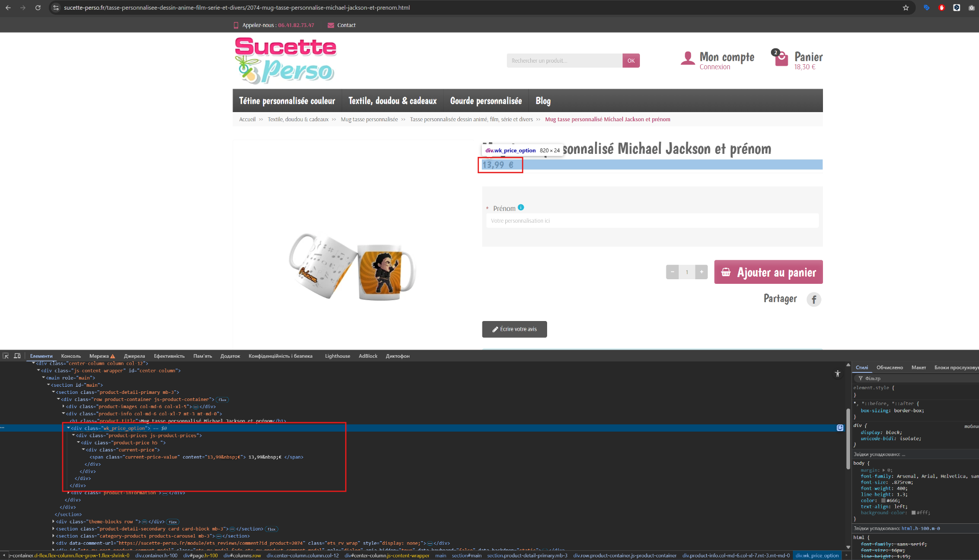This screenshot has width=979, height=560.
Task: Click the Mon compte user icon
Action: click(687, 59)
